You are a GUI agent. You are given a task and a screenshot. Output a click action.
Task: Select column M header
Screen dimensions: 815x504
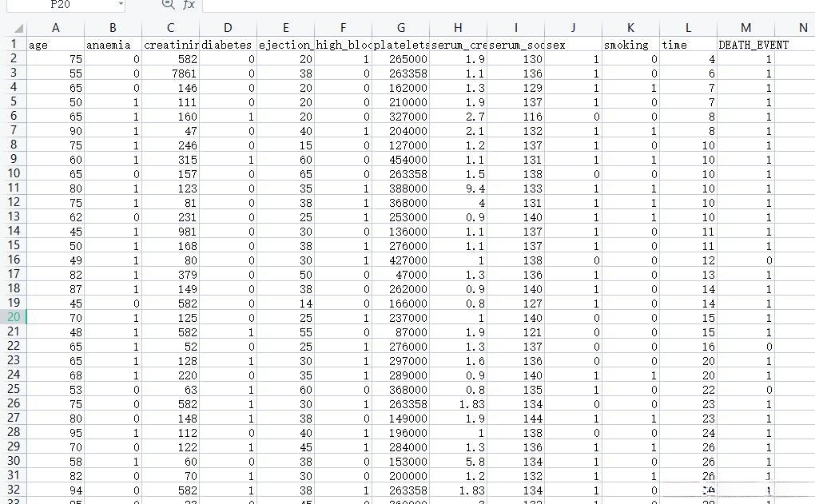pos(745,28)
